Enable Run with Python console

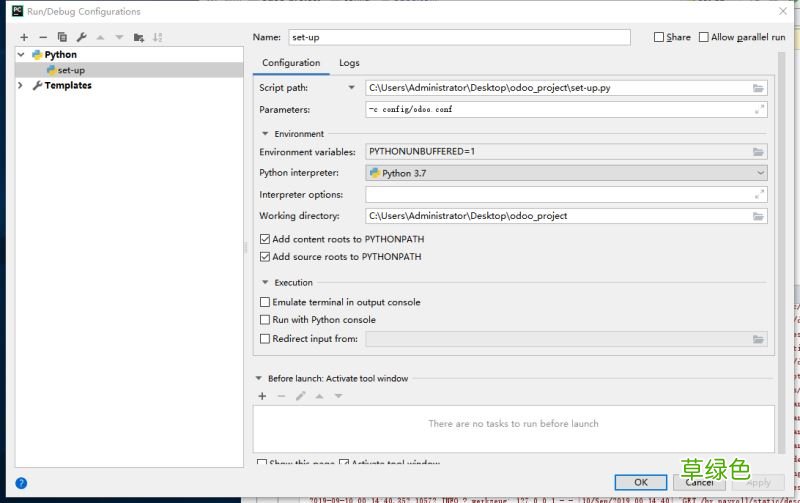coord(265,320)
